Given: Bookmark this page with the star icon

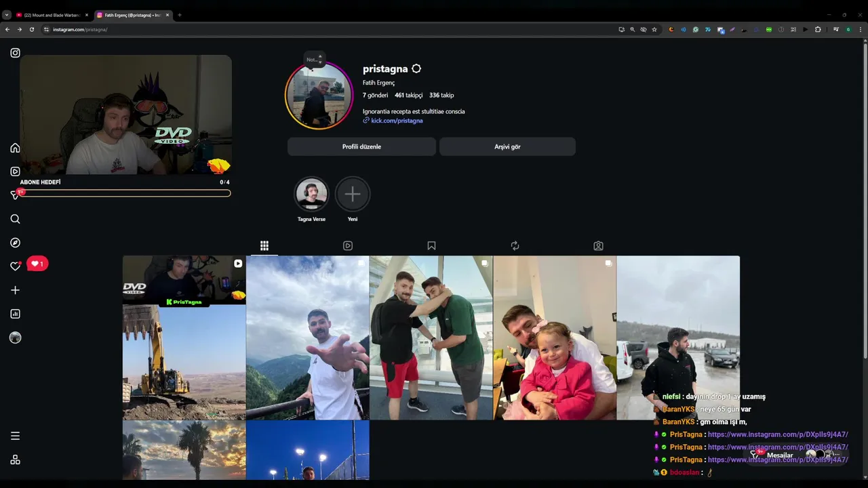Looking at the screenshot, I should (654, 29).
